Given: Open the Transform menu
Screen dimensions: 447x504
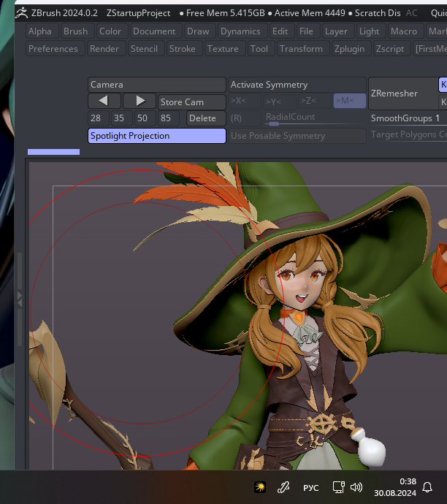Looking at the screenshot, I should [302, 48].
